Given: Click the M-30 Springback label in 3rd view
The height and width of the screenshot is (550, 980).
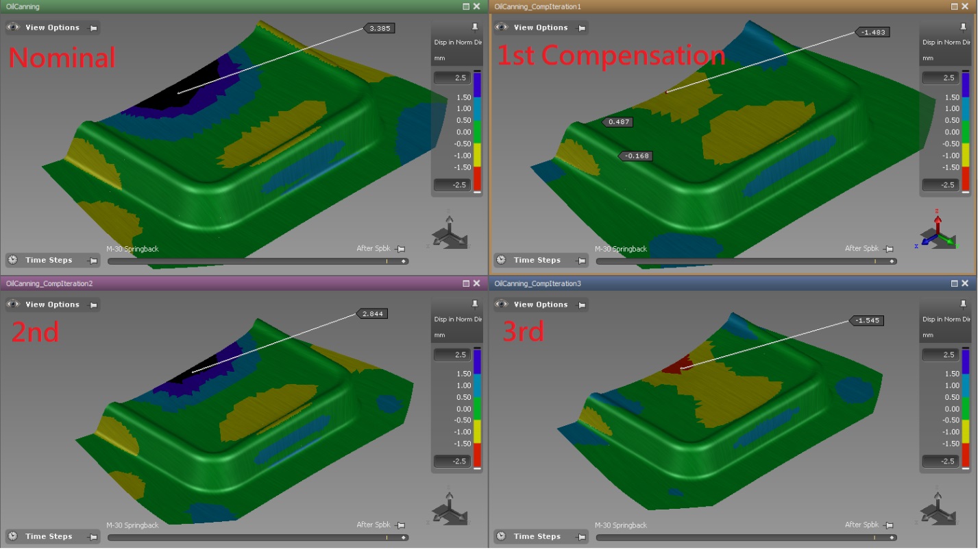Looking at the screenshot, I should [620, 525].
